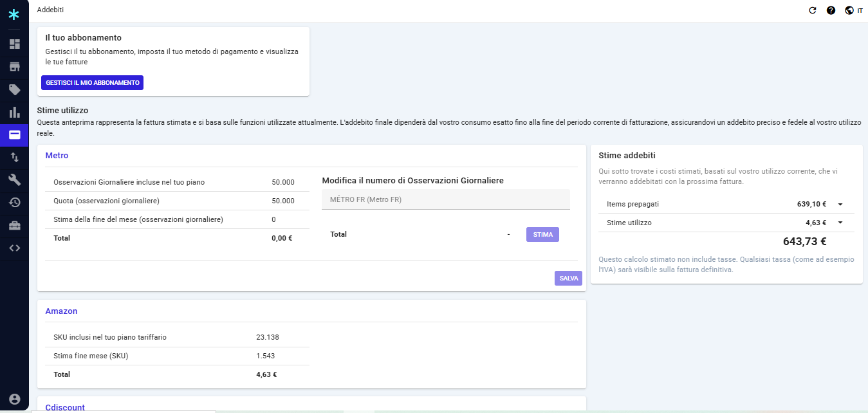Image resolution: width=868 pixels, height=413 pixels.
Task: Click the 639,10 € prepaid items value
Action: coord(811,204)
